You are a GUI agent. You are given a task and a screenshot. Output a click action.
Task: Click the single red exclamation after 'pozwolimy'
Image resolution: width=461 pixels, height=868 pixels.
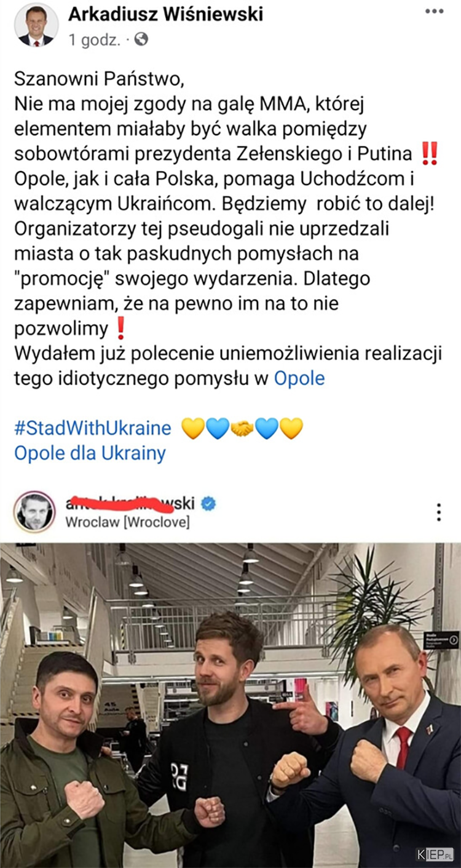pos(121,329)
